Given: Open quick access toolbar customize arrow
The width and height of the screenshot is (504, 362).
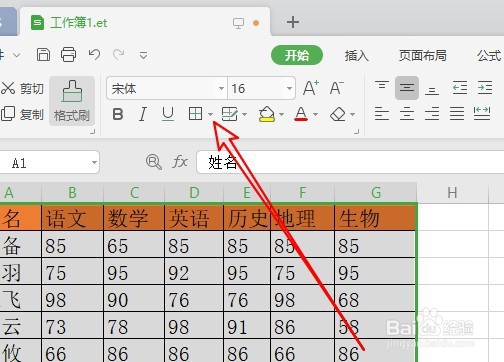Looking at the screenshot, I should tap(144, 55).
